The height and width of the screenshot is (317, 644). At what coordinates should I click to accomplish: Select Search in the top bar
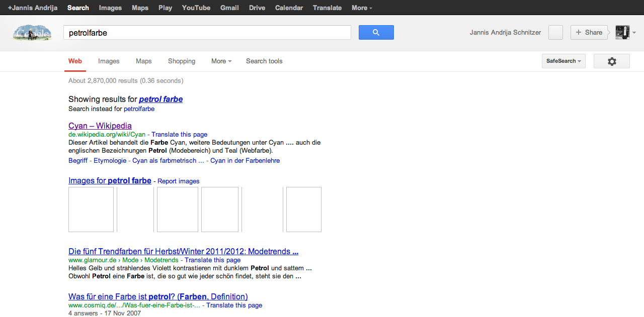78,8
